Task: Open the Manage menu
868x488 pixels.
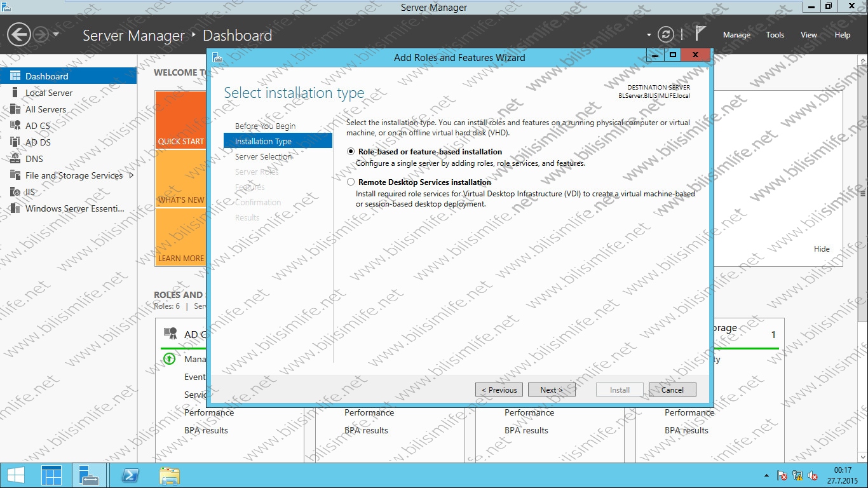Action: (736, 35)
